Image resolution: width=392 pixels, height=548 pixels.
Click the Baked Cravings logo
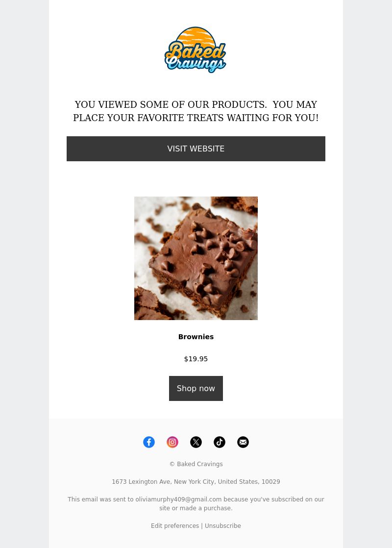point(196,50)
